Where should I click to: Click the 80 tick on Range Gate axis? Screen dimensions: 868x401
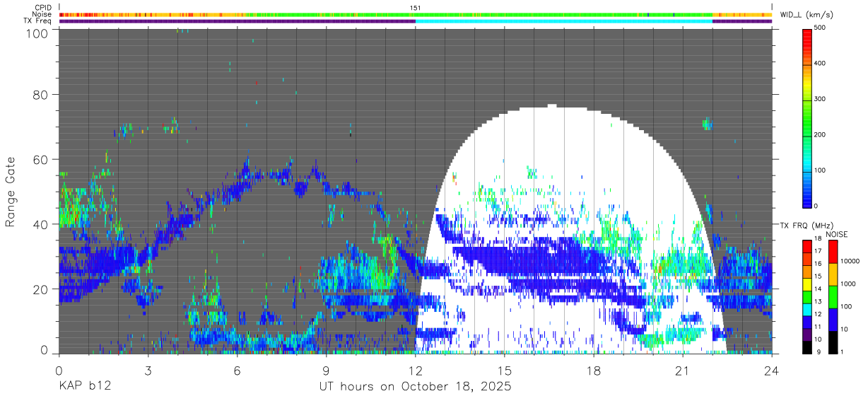coord(40,94)
